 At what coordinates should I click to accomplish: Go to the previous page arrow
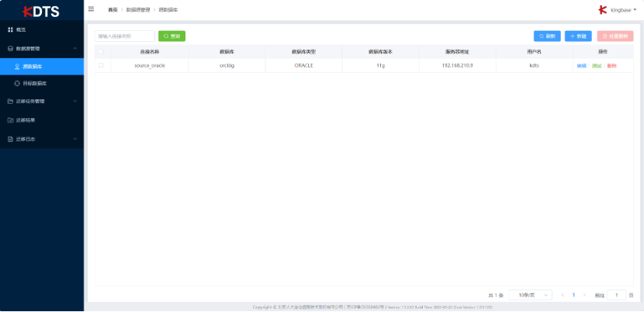pyautogui.click(x=563, y=295)
